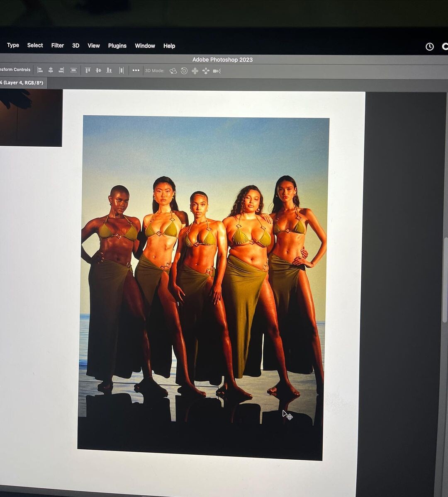This screenshot has height=497, width=448.
Task: Select the 3D roll mode icon
Action: click(x=184, y=71)
